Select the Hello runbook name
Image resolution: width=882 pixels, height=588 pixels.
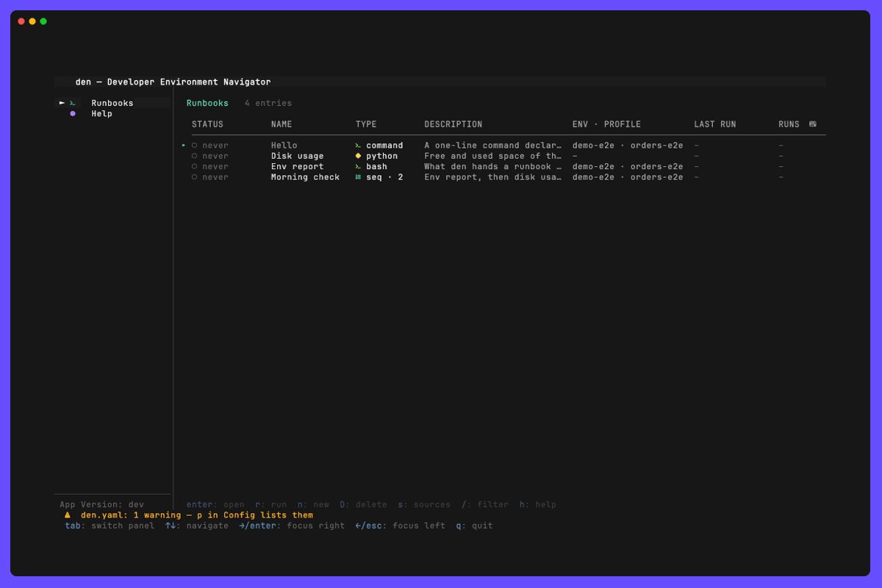pos(284,146)
